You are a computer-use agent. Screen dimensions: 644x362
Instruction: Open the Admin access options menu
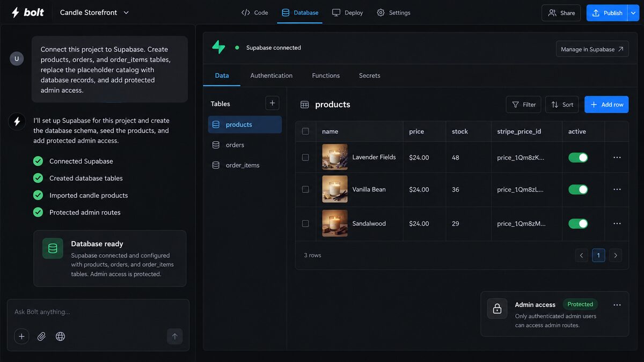point(617,305)
